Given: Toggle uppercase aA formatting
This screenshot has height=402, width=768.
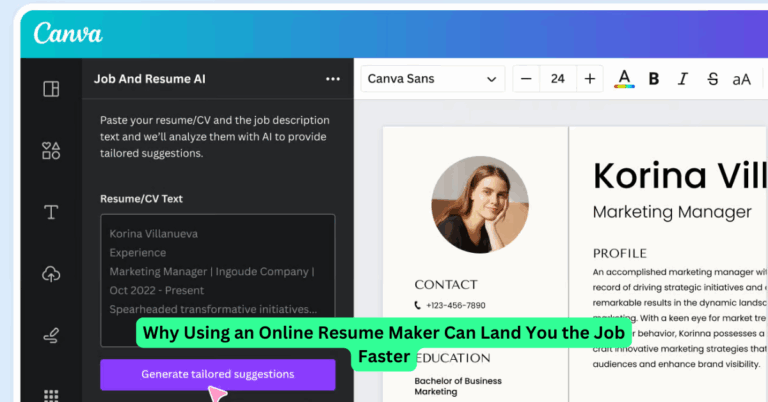Looking at the screenshot, I should pos(742,79).
